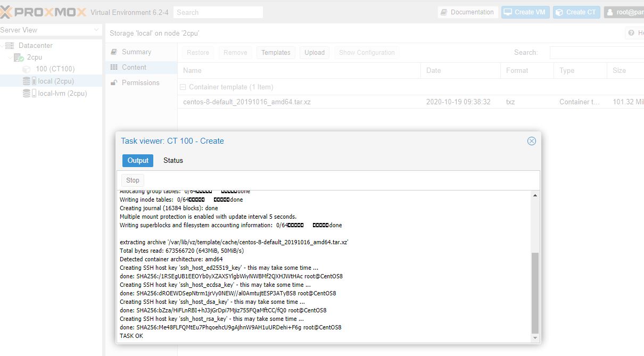This screenshot has height=356, width=644.
Task: Click the TASK OK line in log
Action: pyautogui.click(x=131, y=336)
